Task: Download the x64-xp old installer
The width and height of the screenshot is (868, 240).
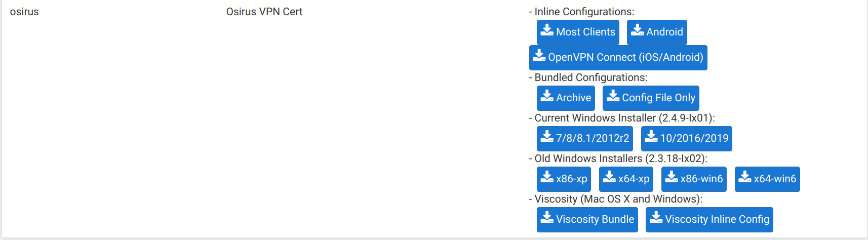Action: point(626,179)
